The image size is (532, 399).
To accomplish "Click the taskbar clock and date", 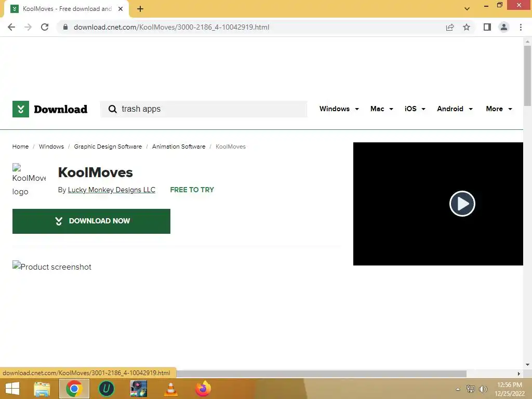I will click(510, 389).
